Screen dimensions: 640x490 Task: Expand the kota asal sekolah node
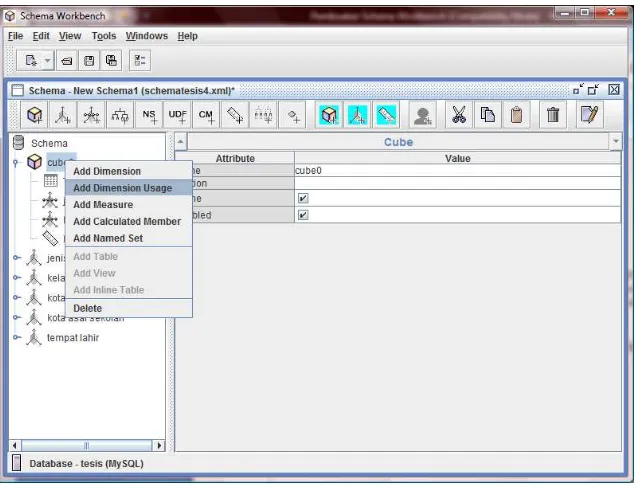[x=17, y=317]
